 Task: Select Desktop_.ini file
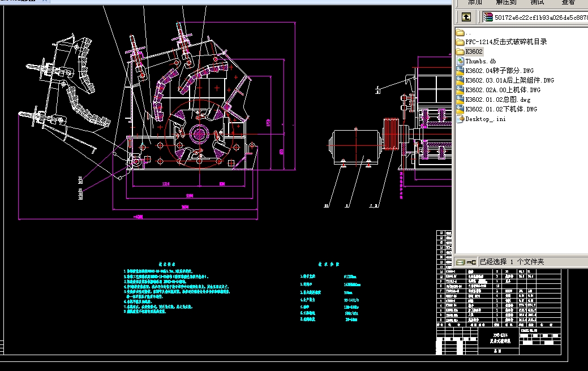pyautogui.click(x=481, y=119)
